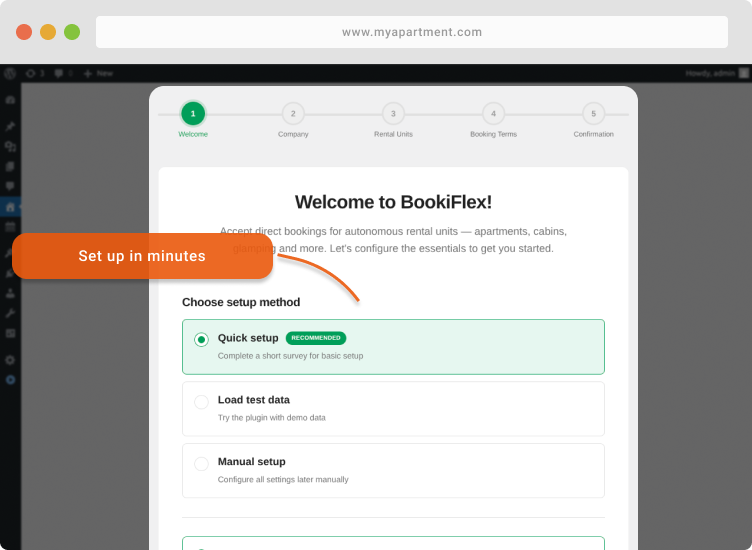
Task: Click the Confirmation step label
Action: pyautogui.click(x=593, y=134)
